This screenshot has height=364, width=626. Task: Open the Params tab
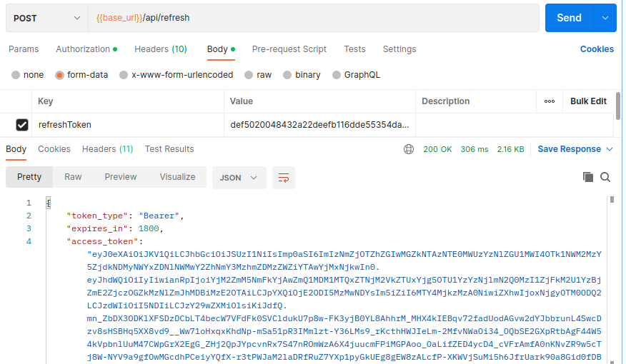pyautogui.click(x=24, y=49)
